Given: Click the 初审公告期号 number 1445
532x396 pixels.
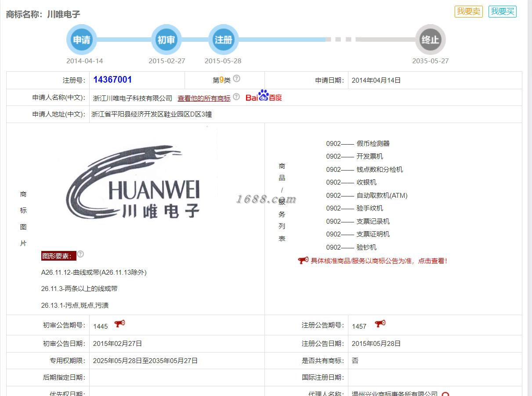Looking at the screenshot, I should (x=101, y=326).
